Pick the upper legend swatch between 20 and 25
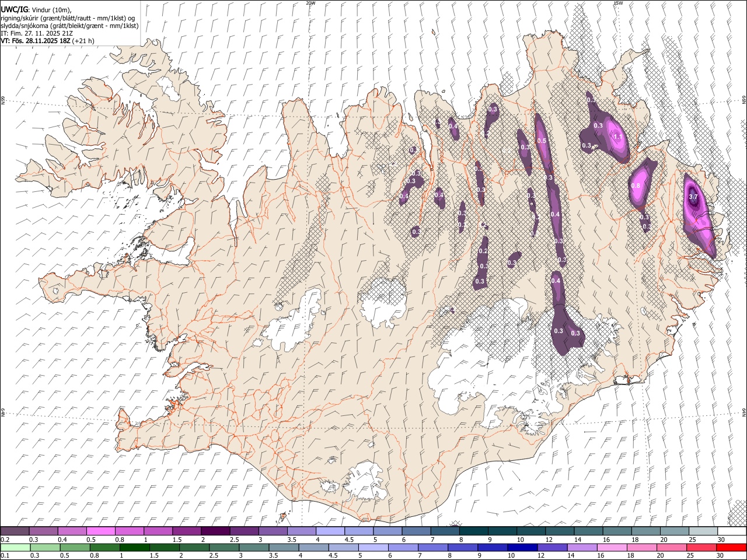 pos(674,531)
